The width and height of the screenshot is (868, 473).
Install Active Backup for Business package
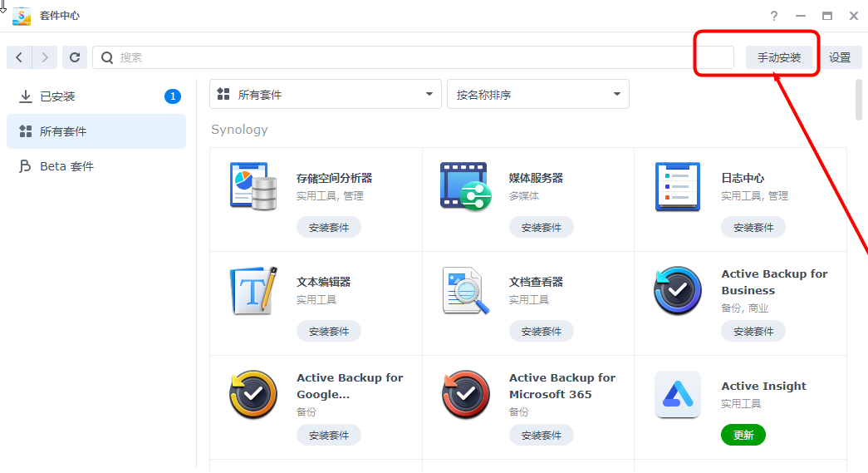point(753,331)
